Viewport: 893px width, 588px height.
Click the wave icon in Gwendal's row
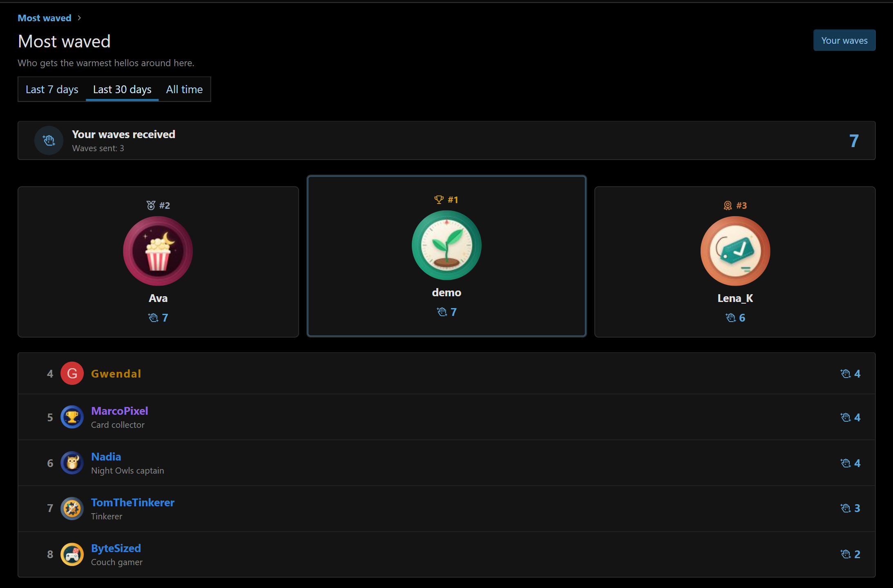click(x=845, y=373)
